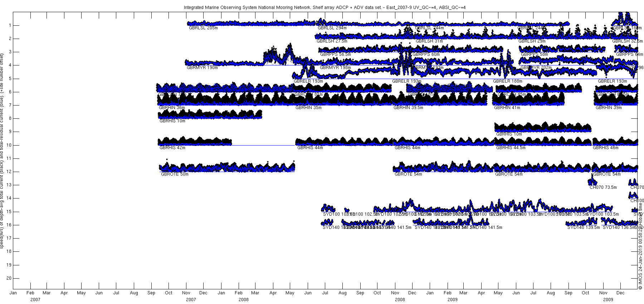Select the GBRLSL 205m mooring label
The height and width of the screenshot is (304, 644).
tap(203, 28)
